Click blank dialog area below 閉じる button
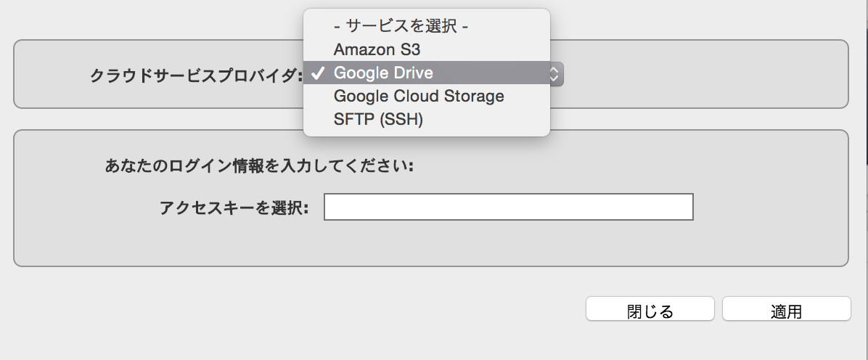This screenshot has width=868, height=360. (x=650, y=340)
